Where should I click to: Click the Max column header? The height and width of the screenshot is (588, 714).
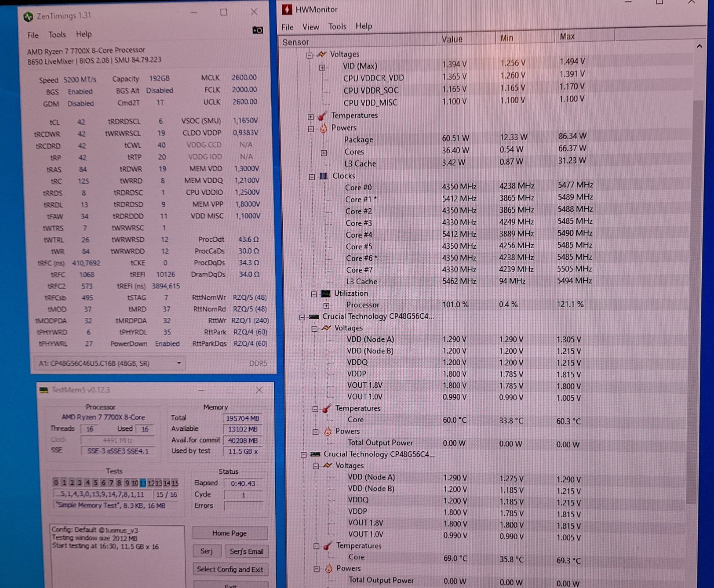point(585,36)
